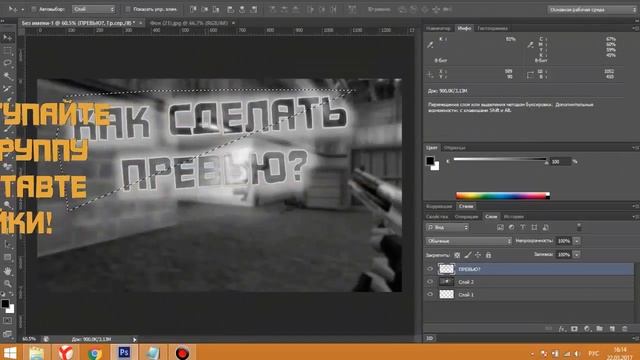
Task: Toggle Lock position icon
Action: click(x=478, y=255)
